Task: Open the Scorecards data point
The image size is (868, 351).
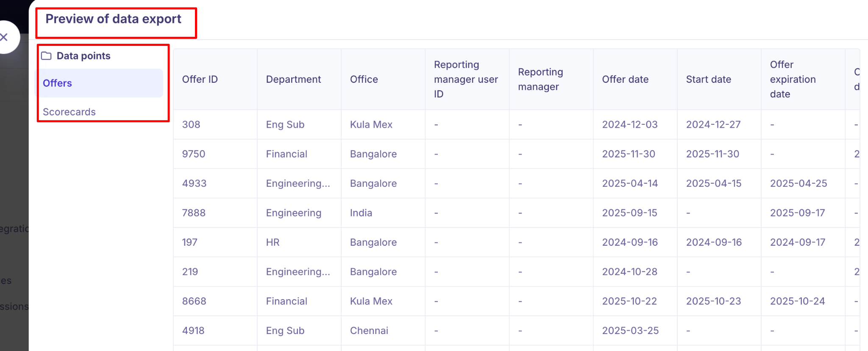Action: coord(69,112)
